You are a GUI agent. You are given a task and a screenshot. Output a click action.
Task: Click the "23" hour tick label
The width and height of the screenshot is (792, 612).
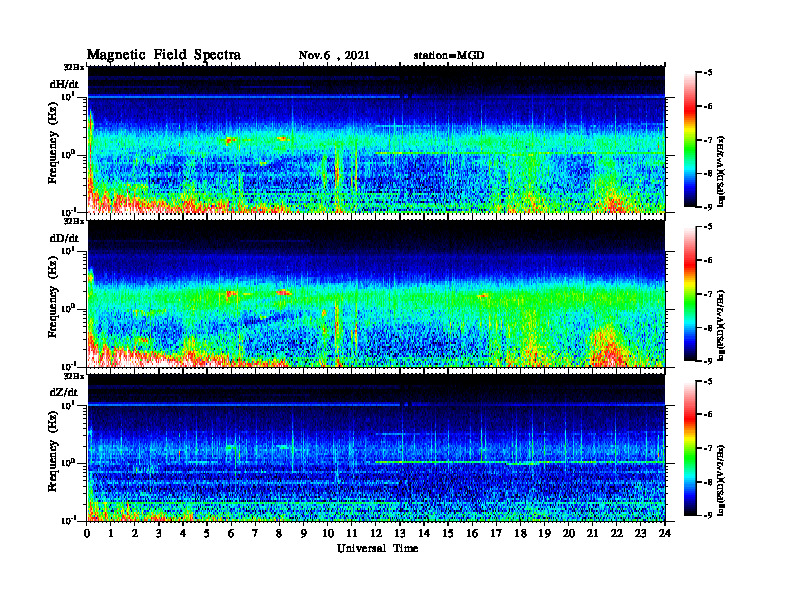coord(640,534)
